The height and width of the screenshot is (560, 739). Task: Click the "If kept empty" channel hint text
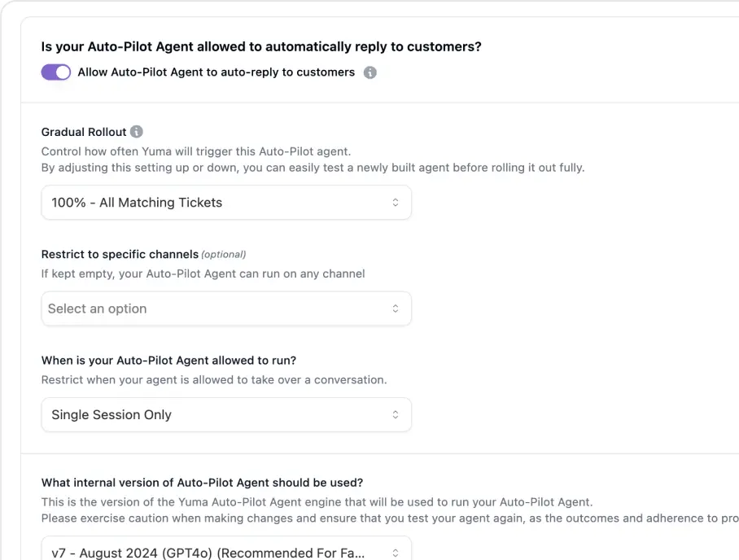(203, 273)
